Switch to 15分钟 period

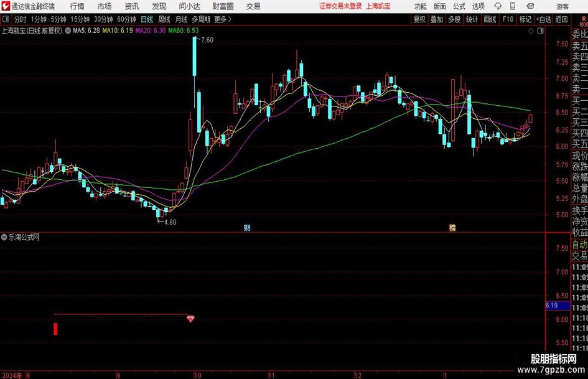click(x=80, y=19)
